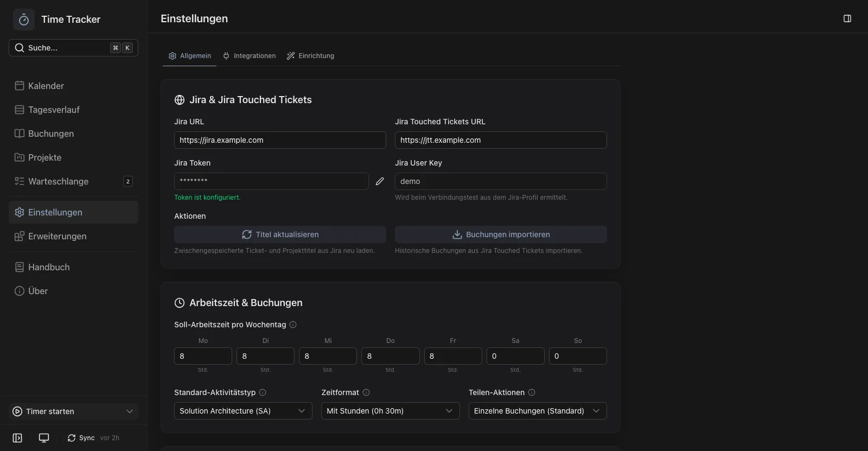Open the Über page
The image size is (868, 451).
73,291
